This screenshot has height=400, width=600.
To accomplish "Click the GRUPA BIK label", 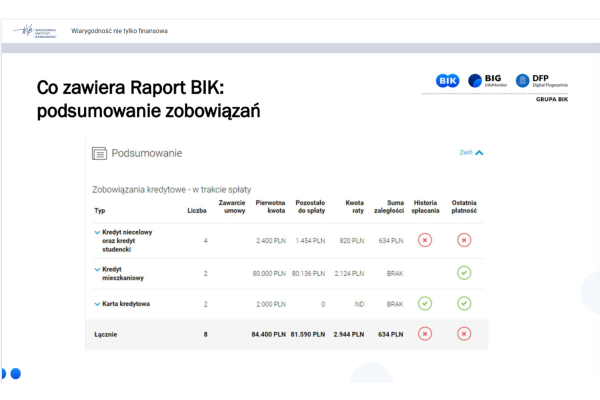I will [550, 100].
